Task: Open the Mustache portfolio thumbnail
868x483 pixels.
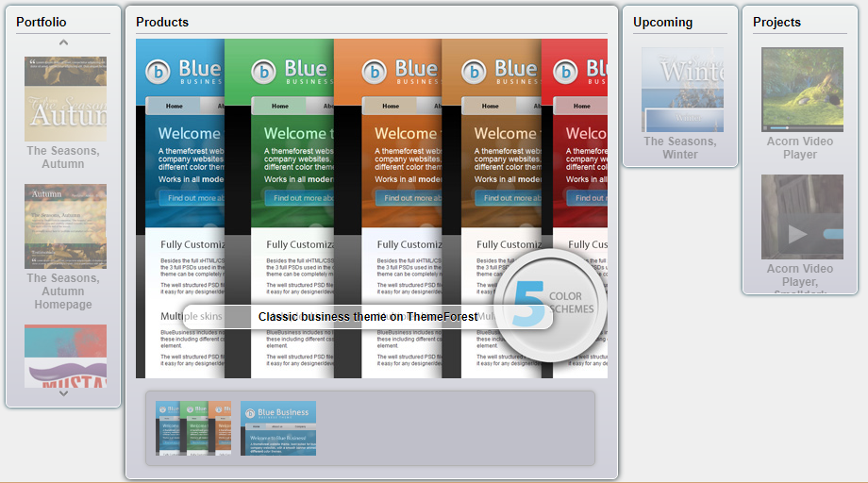Action: click(65, 356)
